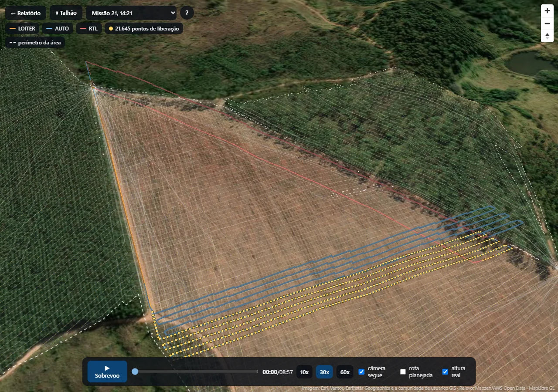558x392 pixels.
Task: Uncheck the câmera segue checkbox
Action: coord(361,372)
